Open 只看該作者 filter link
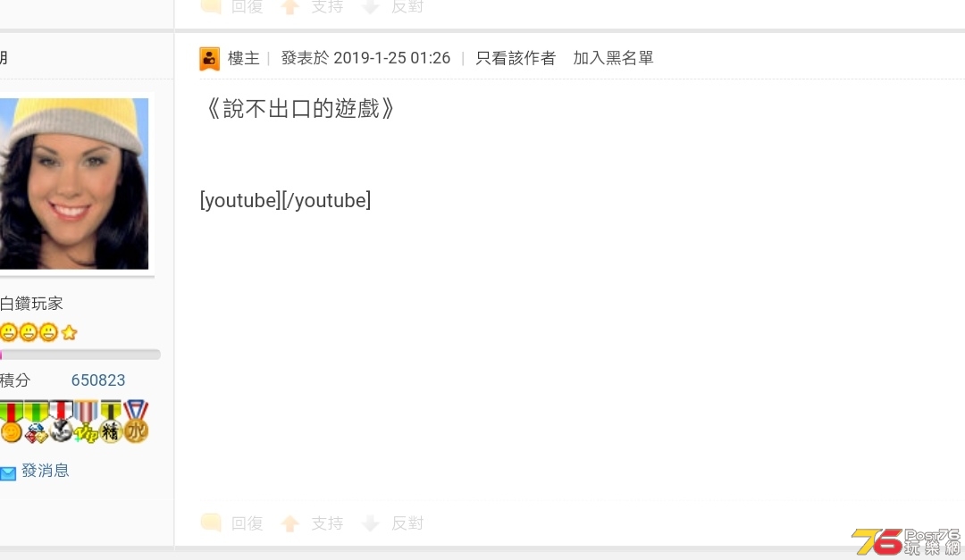The width and height of the screenshot is (965, 560). (516, 58)
